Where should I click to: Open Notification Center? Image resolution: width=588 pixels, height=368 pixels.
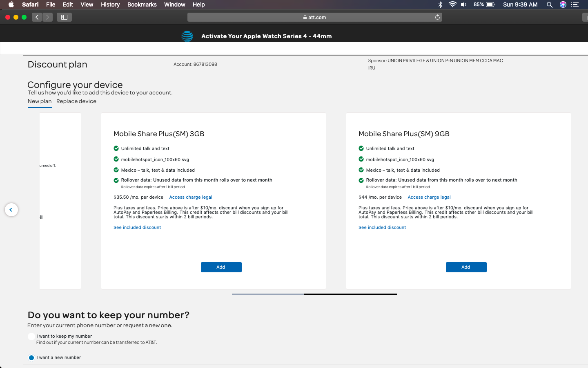pyautogui.click(x=575, y=4)
